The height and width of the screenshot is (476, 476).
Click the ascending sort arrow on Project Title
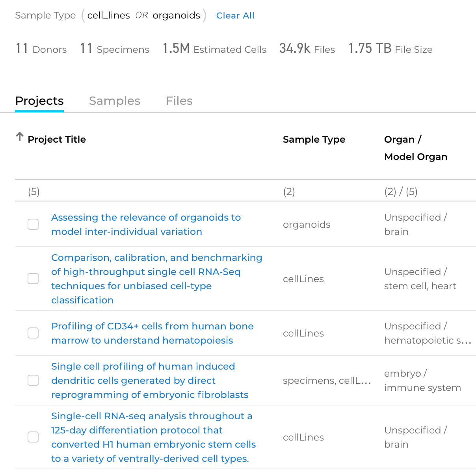click(x=19, y=136)
